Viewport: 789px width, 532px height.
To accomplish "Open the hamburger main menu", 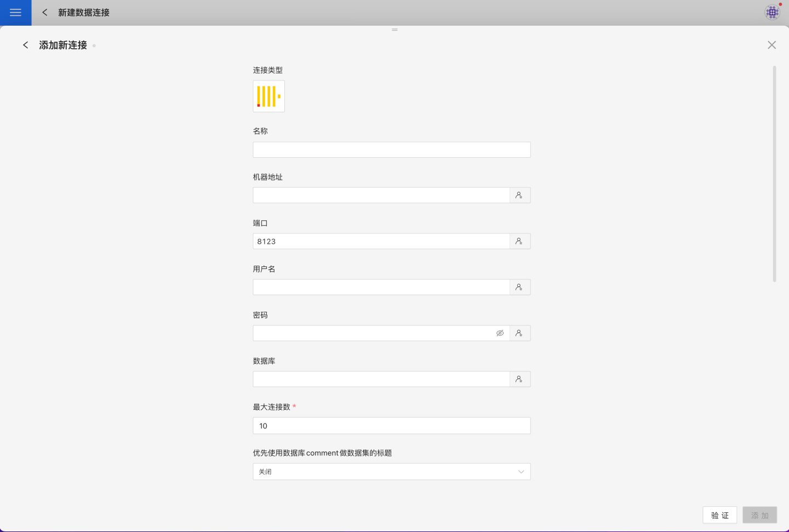I will [15, 13].
